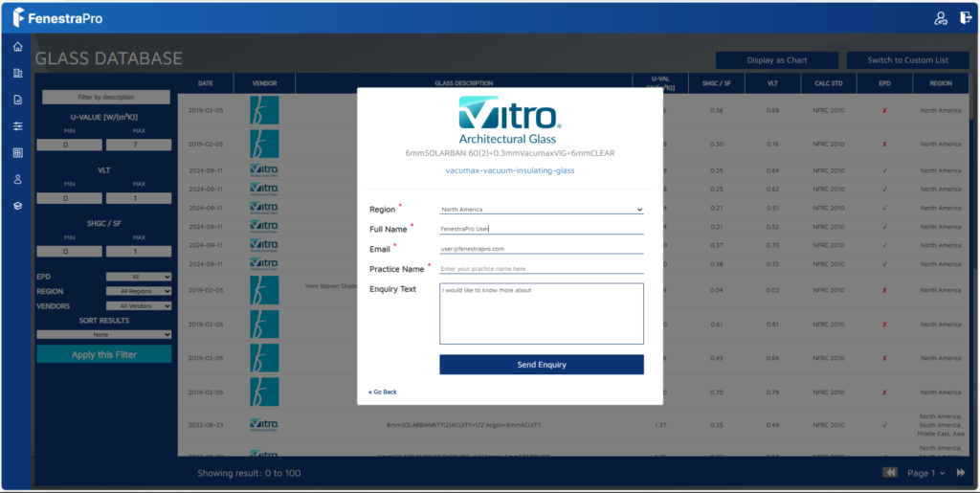Screen dimensions: 980x493
Task: Click the Switch to Custom List button
Action: [x=907, y=60]
